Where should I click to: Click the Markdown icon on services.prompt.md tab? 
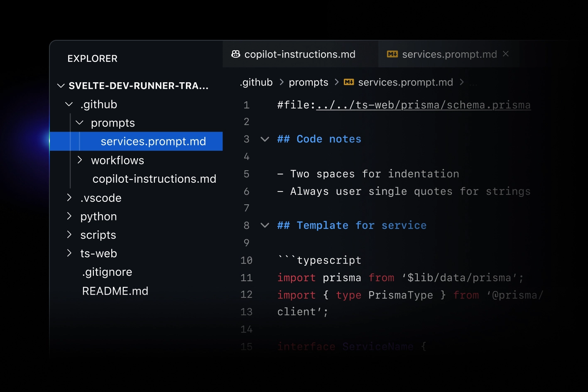click(392, 54)
